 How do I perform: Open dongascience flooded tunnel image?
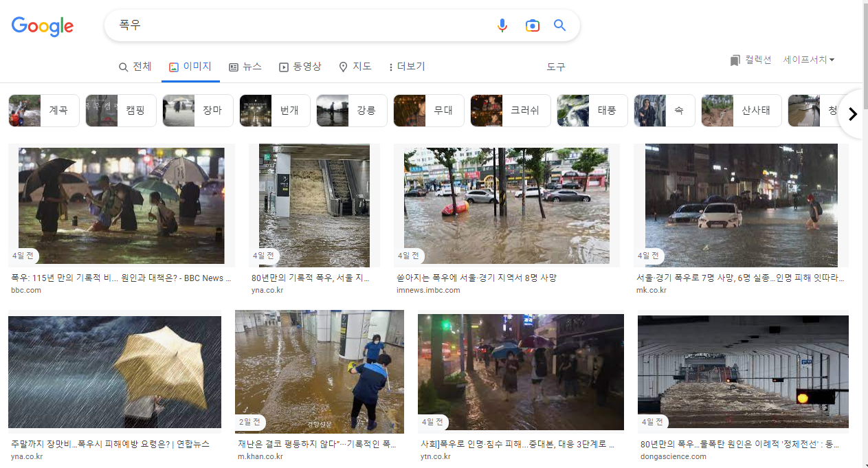tap(743, 372)
